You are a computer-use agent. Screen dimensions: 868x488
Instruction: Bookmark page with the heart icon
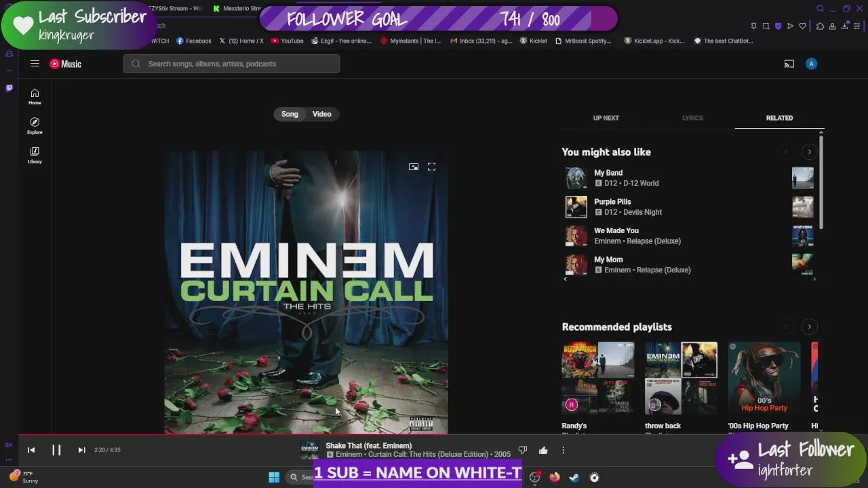click(x=802, y=26)
